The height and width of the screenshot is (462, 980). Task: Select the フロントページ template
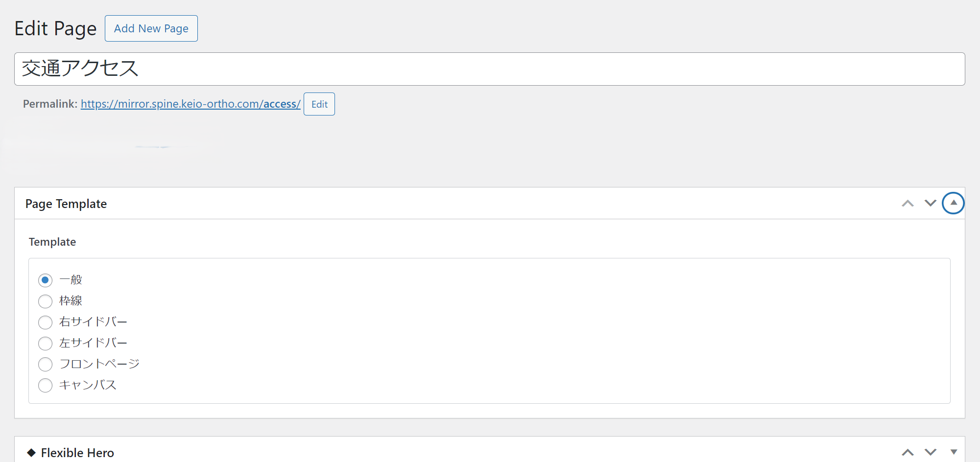(x=45, y=365)
